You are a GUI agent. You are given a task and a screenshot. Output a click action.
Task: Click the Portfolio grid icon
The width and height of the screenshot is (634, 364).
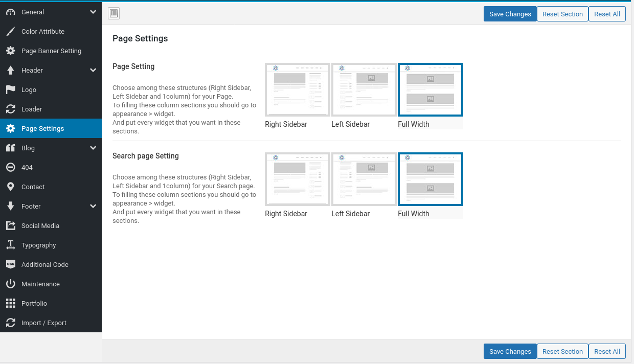point(10,303)
